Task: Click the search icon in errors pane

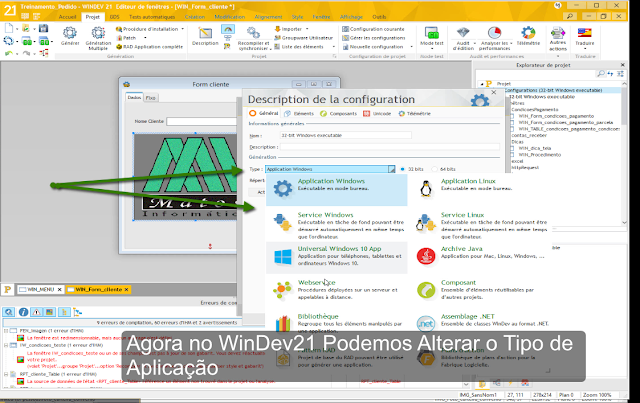Action: (9, 312)
